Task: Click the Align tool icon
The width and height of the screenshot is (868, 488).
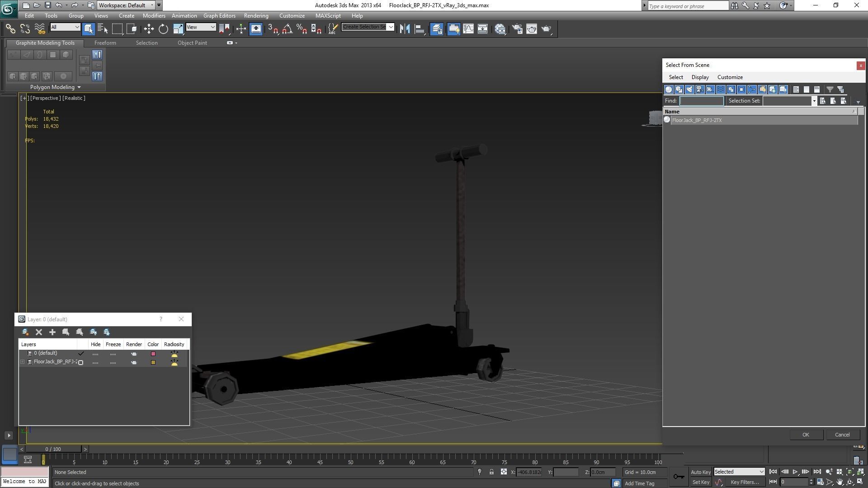Action: click(x=420, y=29)
